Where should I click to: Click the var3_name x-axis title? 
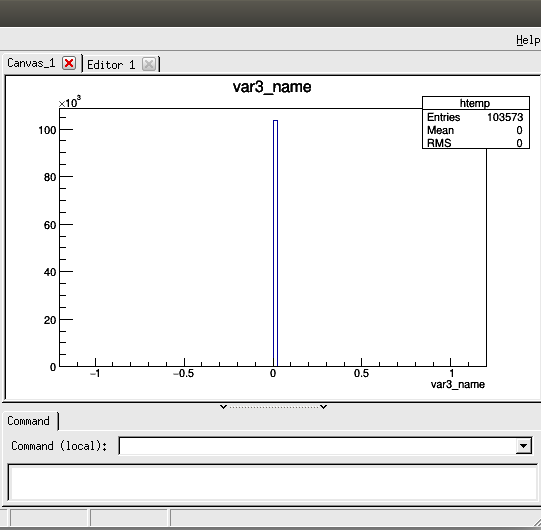[x=458, y=384]
